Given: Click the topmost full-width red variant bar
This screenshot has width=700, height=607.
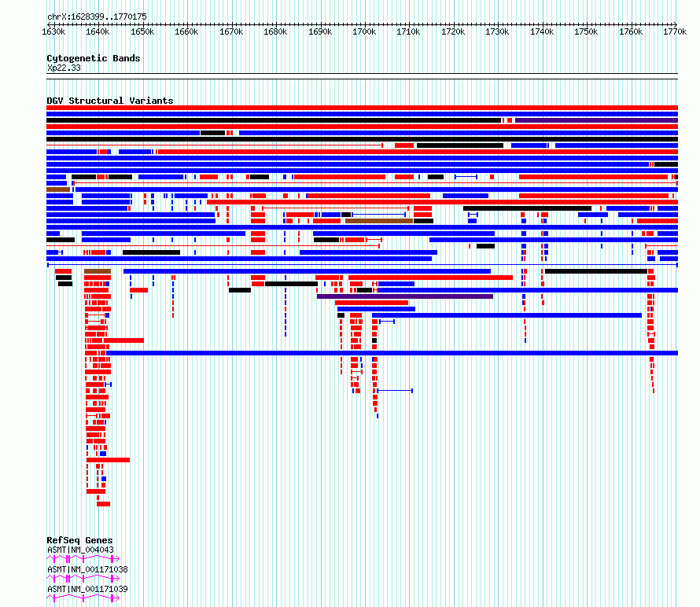Looking at the screenshot, I should (362, 108).
